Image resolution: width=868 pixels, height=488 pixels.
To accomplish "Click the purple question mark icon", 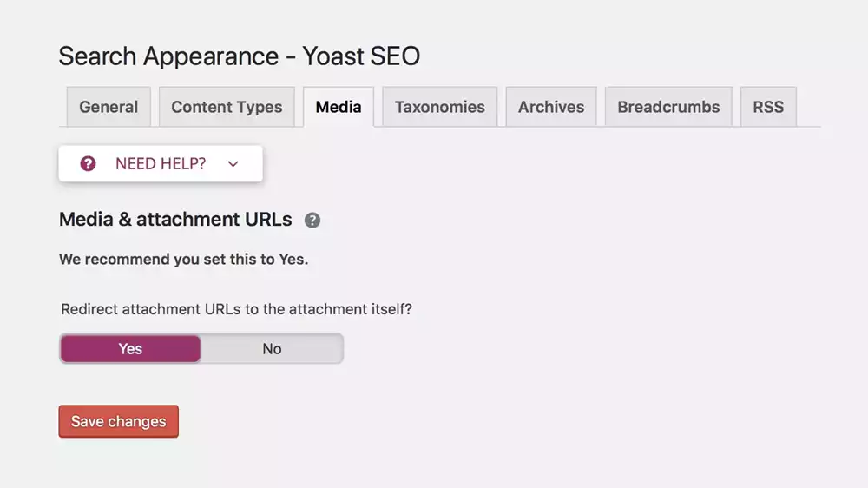I will [x=88, y=163].
